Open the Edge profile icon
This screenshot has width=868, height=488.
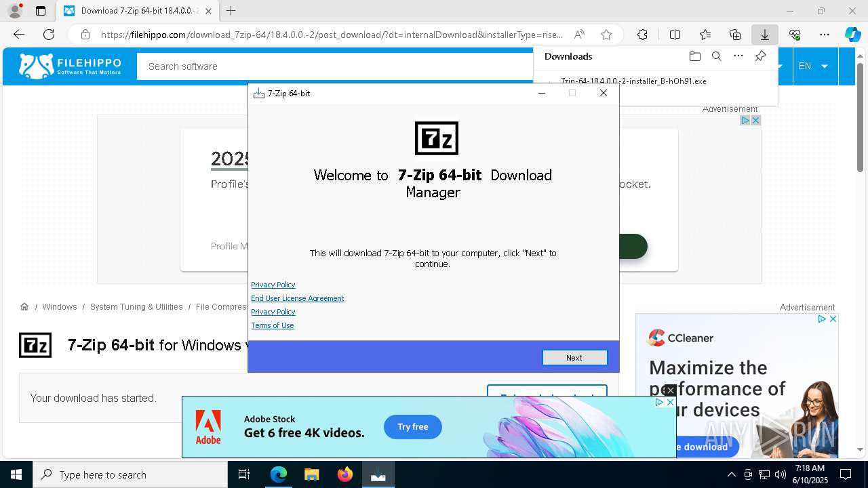(x=15, y=11)
